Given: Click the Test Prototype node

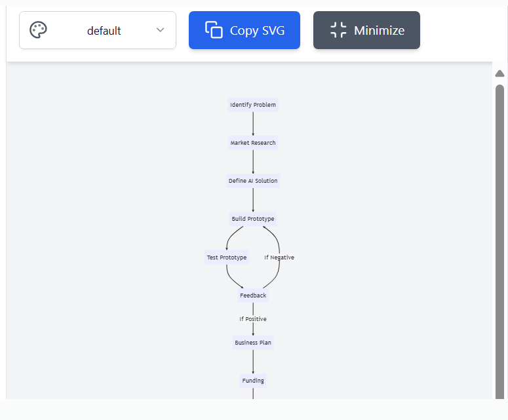Looking at the screenshot, I should [x=227, y=258].
